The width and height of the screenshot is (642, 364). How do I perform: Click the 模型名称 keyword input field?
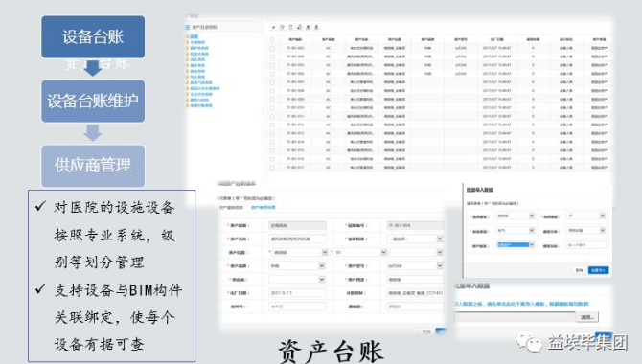coord(585,245)
